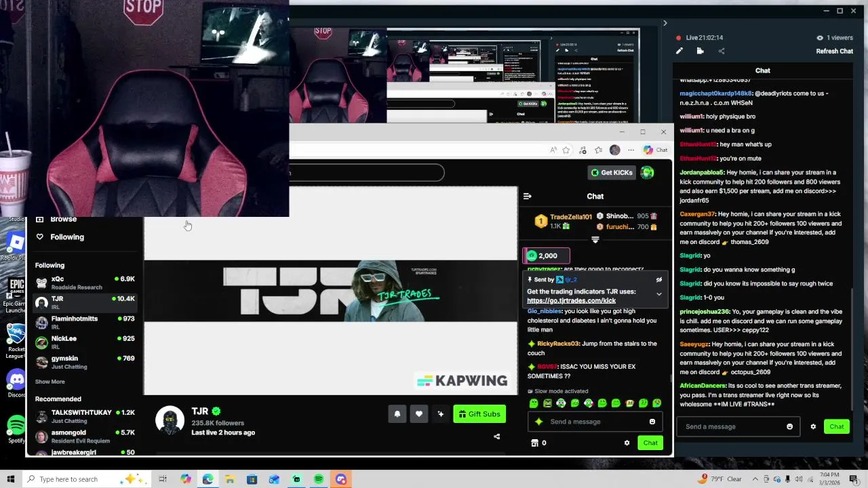Click the taskbar search box
Screen dimensions: 868x488
[88, 479]
